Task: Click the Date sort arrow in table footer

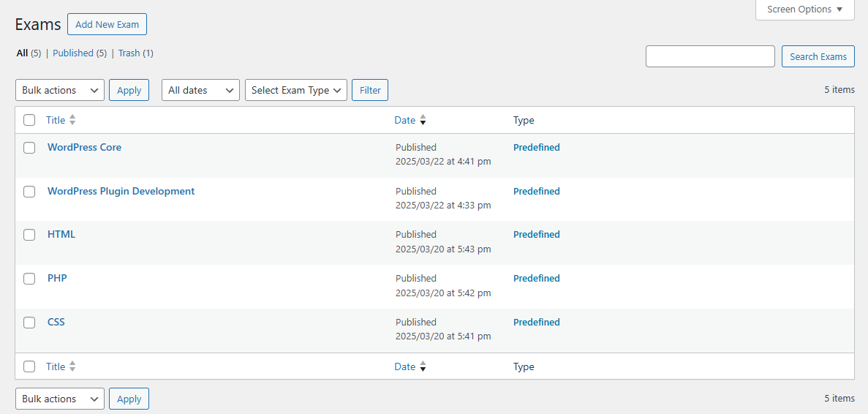Action: (x=423, y=366)
